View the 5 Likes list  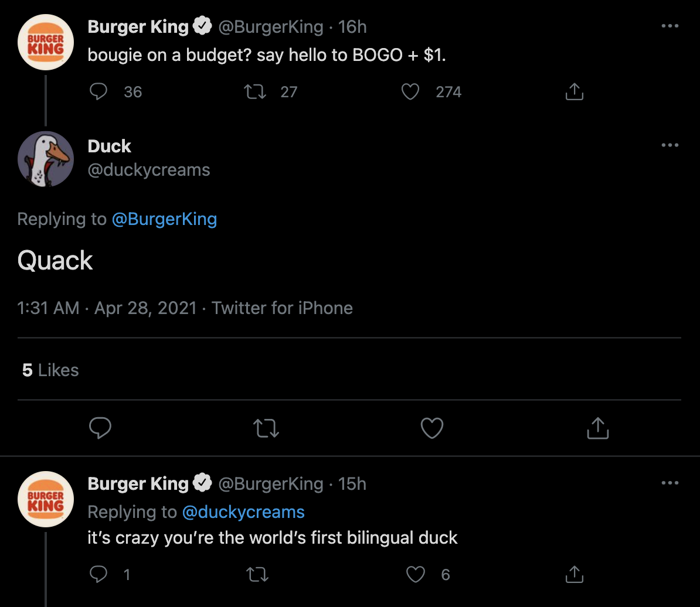coord(50,370)
